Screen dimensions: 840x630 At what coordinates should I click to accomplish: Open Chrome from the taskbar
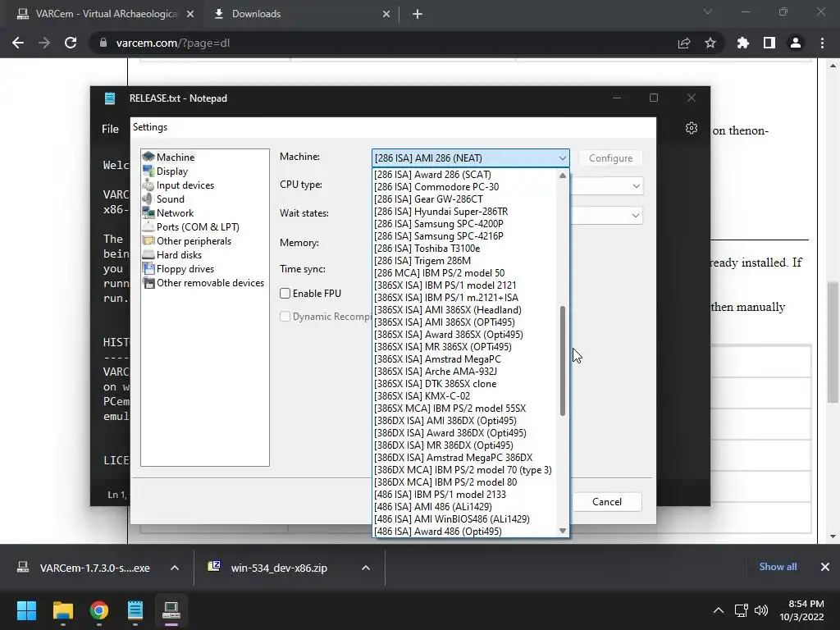[99, 610]
